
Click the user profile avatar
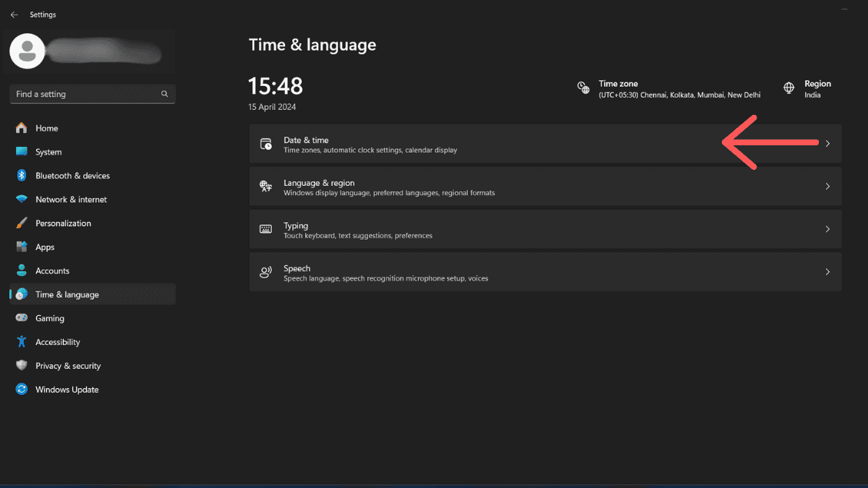27,51
